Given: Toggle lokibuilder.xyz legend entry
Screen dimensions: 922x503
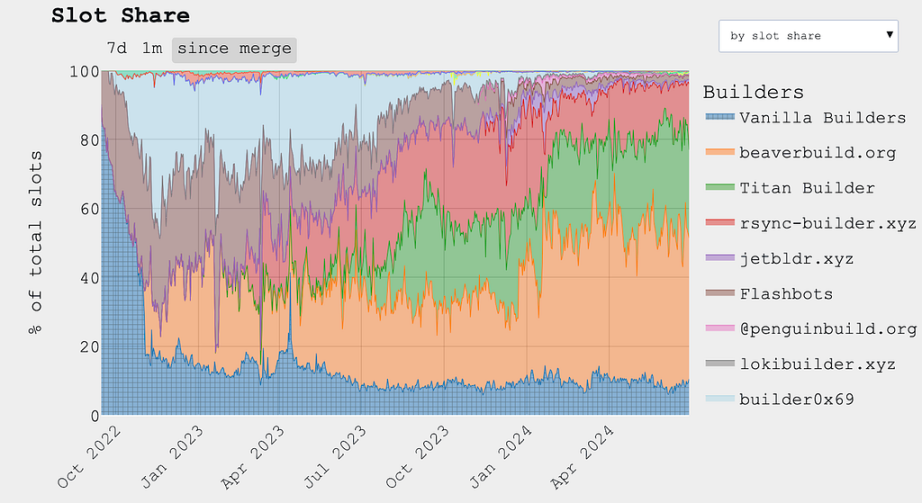Looking at the screenshot, I should tap(800, 365).
